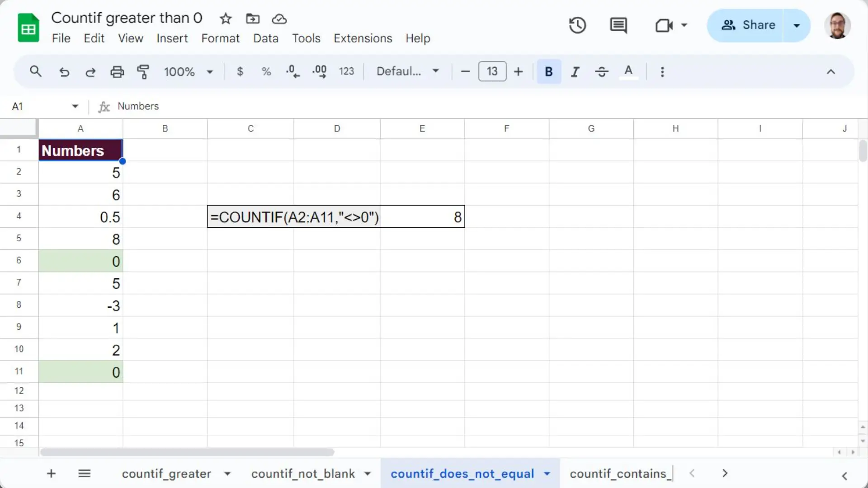
Task: Open the Default font dropdown
Action: click(407, 71)
